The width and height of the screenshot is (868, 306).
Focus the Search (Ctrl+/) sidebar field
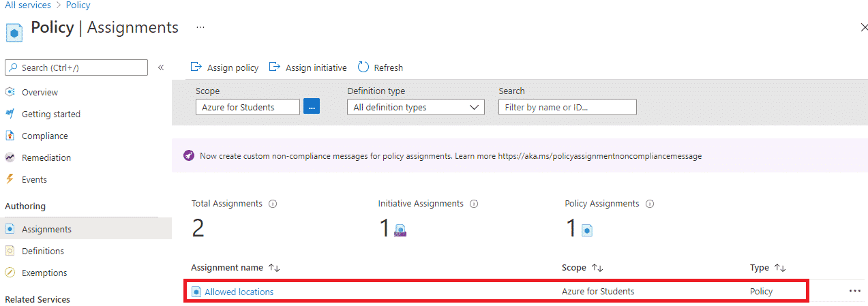[76, 67]
